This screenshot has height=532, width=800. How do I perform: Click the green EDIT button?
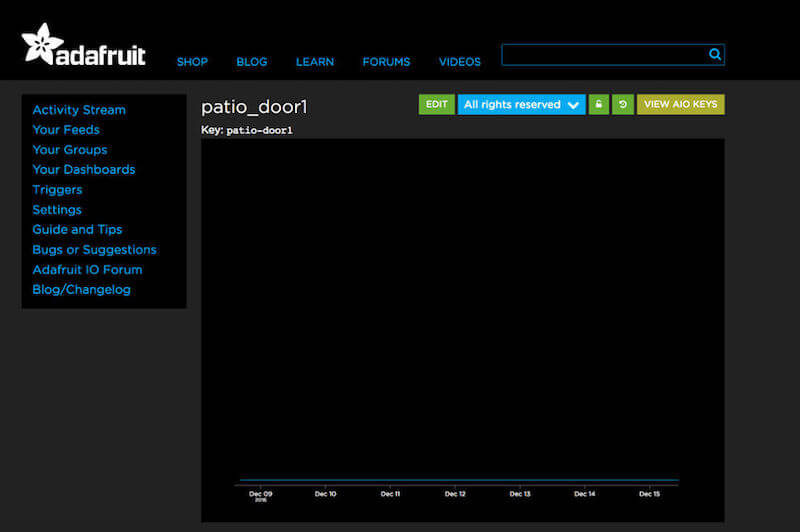coord(437,105)
